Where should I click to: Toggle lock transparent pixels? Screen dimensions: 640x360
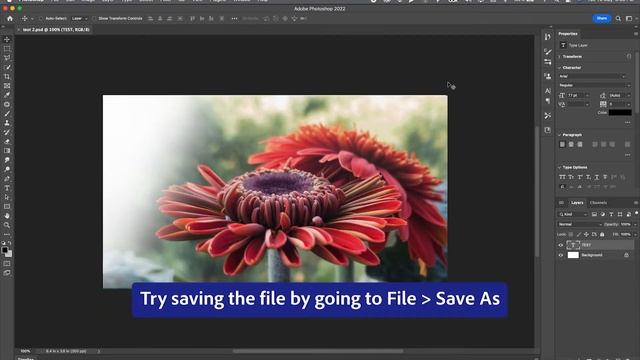tap(571, 234)
